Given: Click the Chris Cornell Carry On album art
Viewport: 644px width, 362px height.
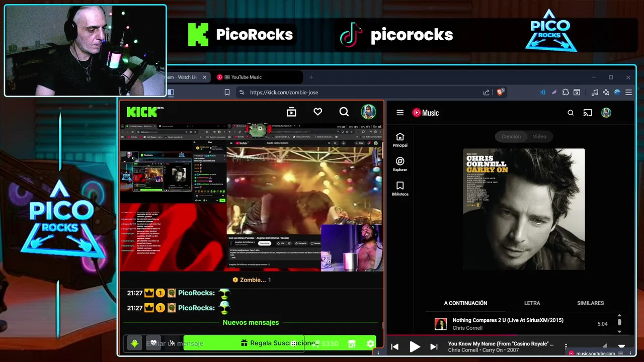Looking at the screenshot, I should (524, 209).
